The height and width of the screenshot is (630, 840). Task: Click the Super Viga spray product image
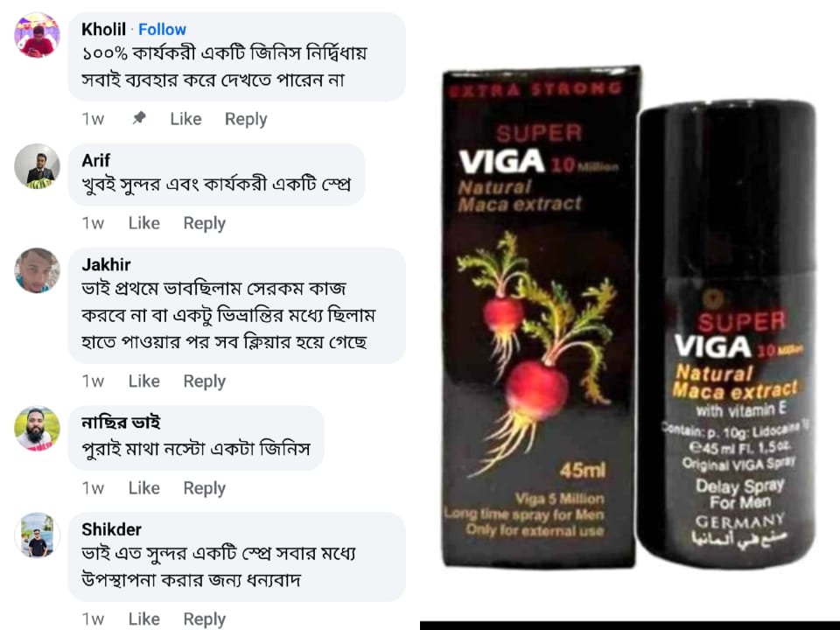[x=629, y=317]
